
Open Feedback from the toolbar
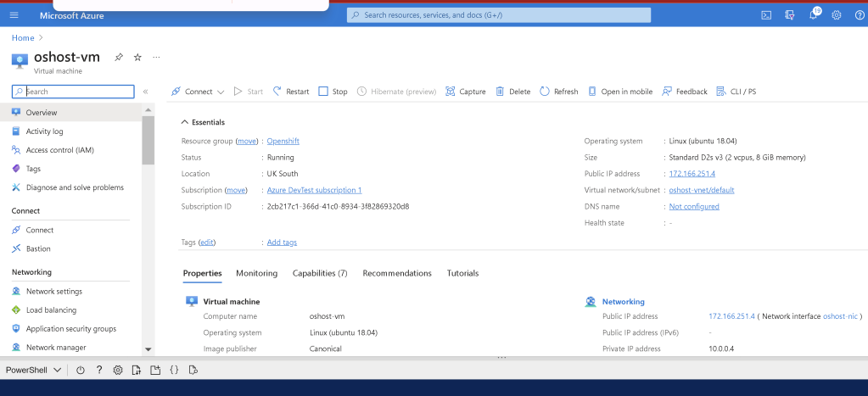685,92
